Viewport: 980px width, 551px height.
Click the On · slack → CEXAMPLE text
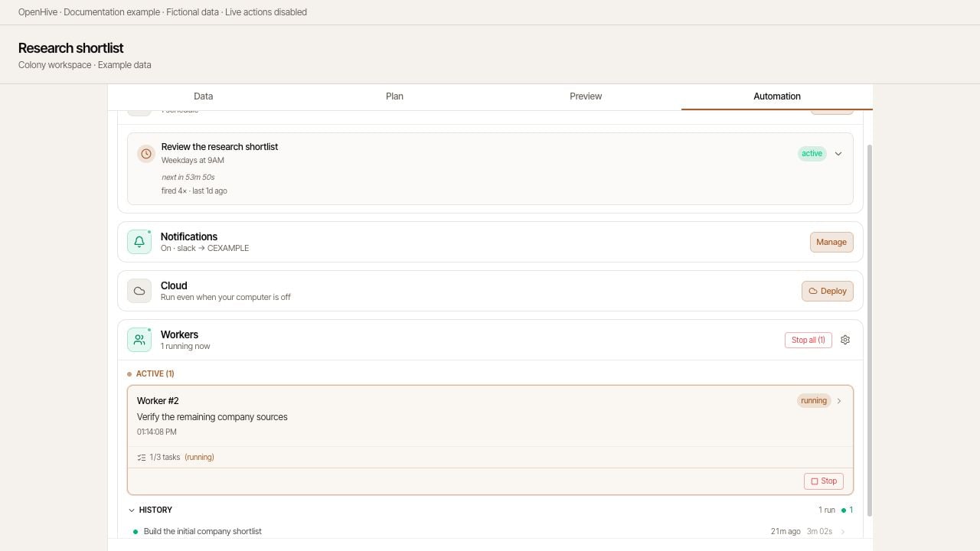(x=205, y=249)
